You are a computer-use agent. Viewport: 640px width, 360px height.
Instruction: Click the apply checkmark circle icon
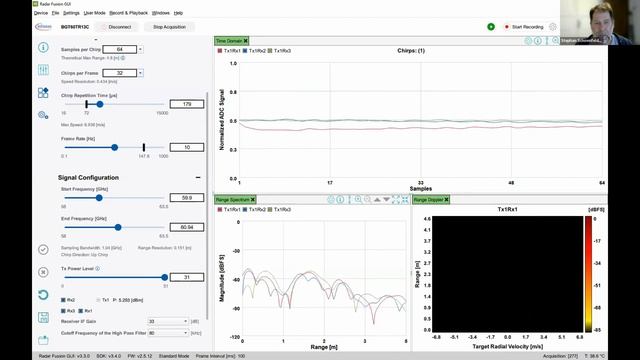click(x=43, y=249)
